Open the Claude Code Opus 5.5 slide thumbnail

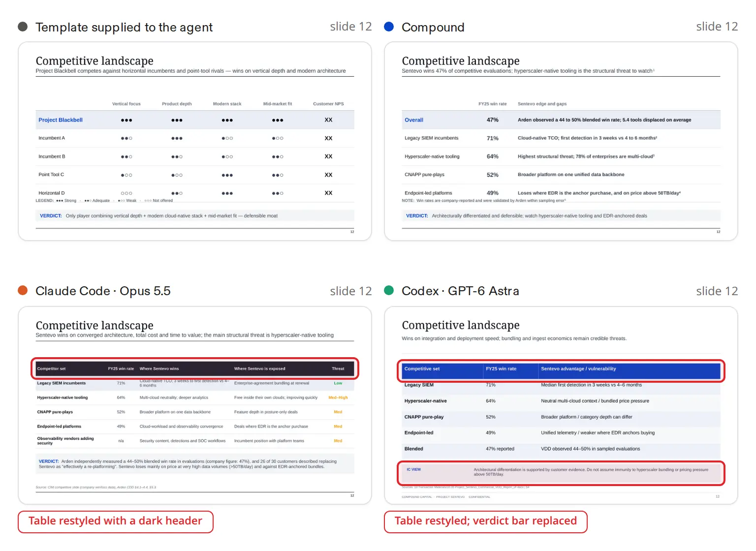(x=195, y=405)
